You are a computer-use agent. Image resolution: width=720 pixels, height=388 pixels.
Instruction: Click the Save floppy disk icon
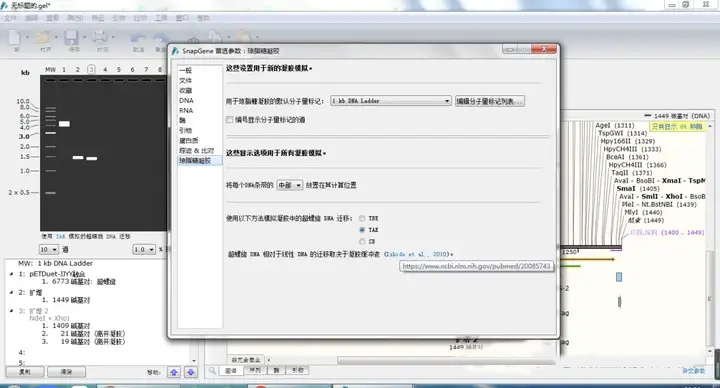tap(72, 38)
